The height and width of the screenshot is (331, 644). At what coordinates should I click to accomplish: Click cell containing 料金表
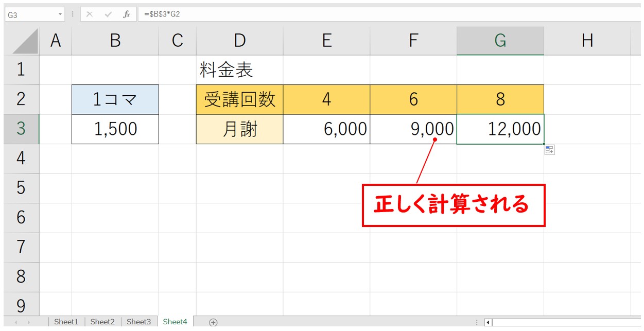[239, 70]
